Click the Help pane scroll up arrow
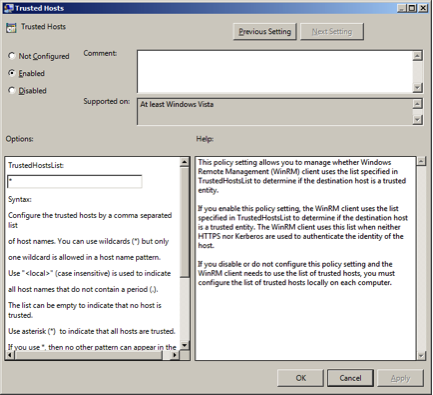 click(x=421, y=162)
